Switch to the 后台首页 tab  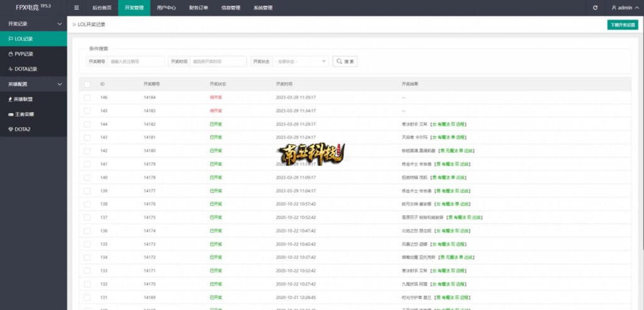(x=102, y=8)
